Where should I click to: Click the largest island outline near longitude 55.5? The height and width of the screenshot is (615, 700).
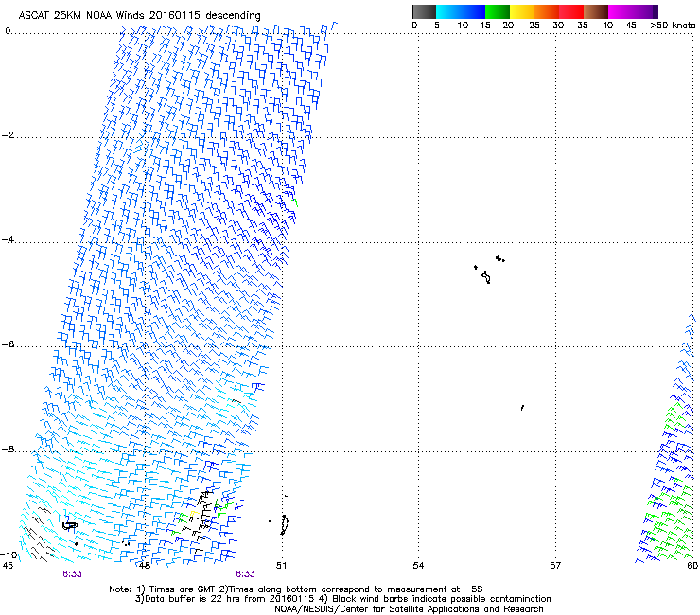[486, 277]
